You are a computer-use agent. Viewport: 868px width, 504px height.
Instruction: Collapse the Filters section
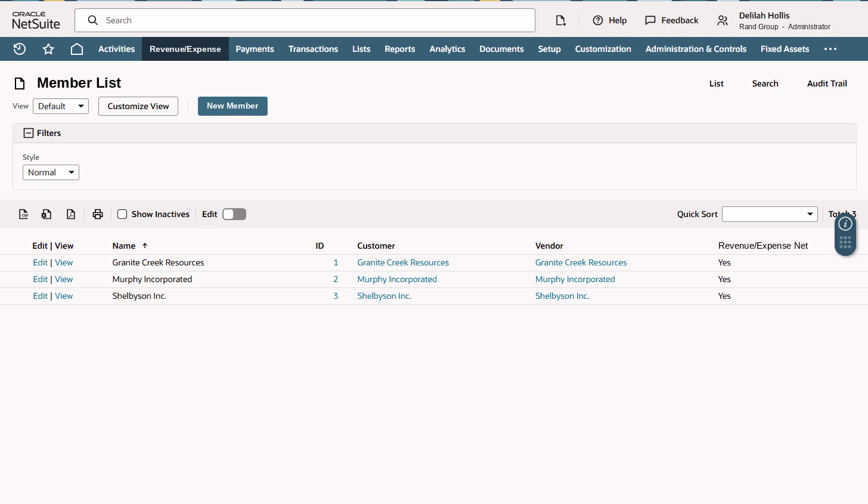[29, 133]
